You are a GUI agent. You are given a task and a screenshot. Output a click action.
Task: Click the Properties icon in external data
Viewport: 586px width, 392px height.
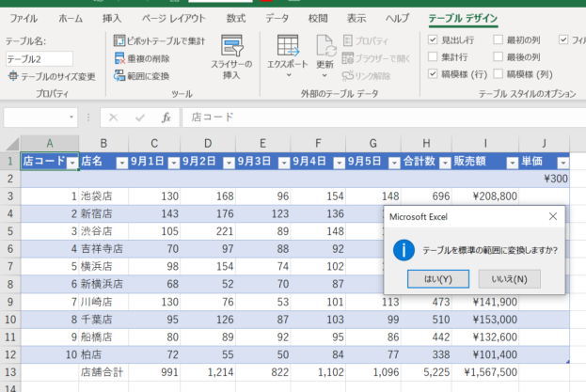point(348,40)
